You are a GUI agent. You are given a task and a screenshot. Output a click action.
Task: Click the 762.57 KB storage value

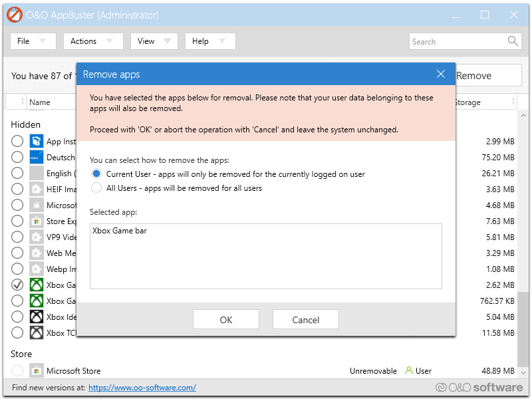click(x=497, y=301)
